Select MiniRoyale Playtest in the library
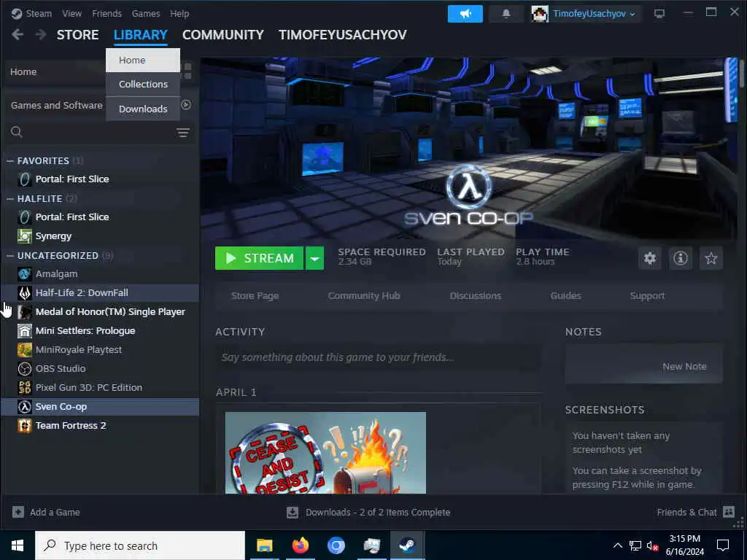 point(100,349)
